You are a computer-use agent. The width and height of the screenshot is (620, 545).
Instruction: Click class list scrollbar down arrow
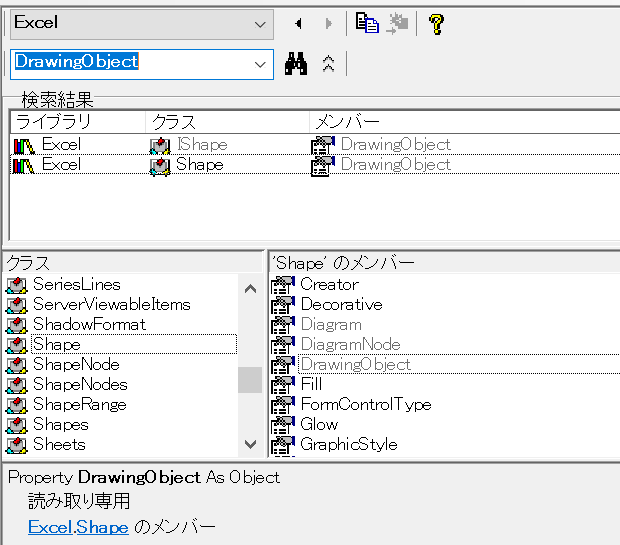[250, 444]
